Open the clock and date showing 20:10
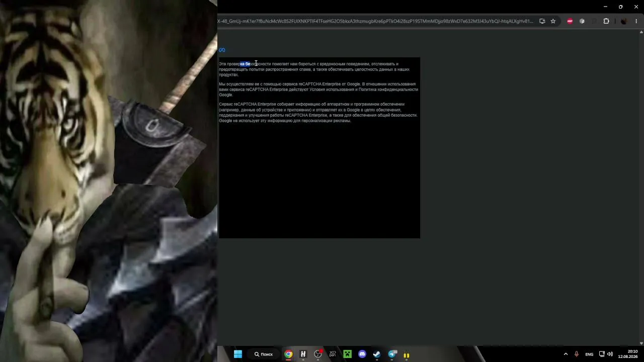The width and height of the screenshot is (644, 362). 628,354
